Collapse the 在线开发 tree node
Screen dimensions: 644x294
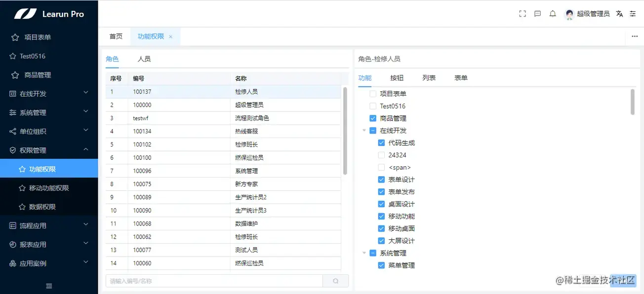(364, 130)
